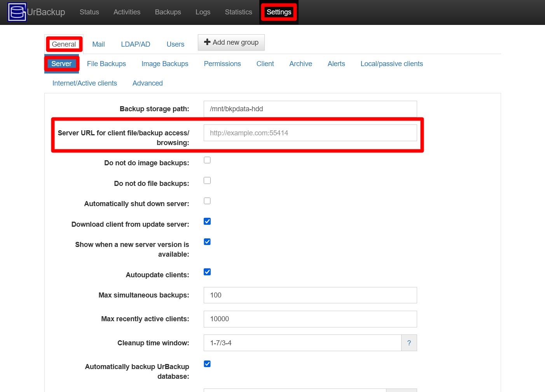Disable Download client from update server
545x392 pixels.
tap(207, 221)
